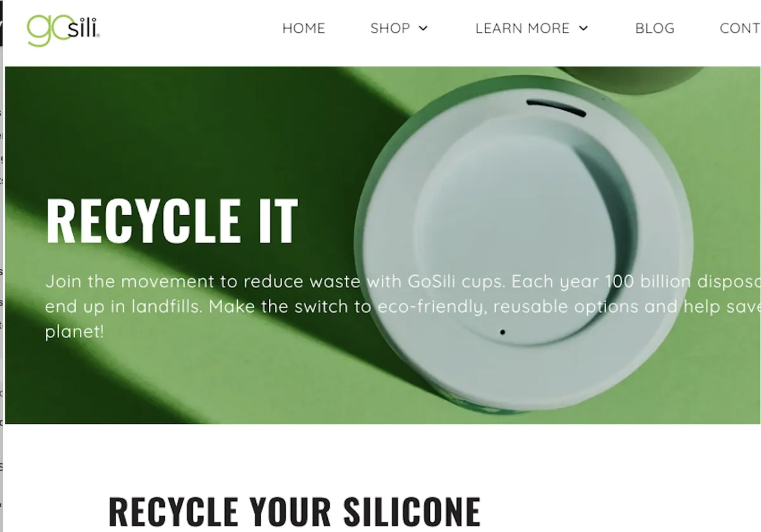Screen dimensions: 761x532
Task: Click the GoSili logo
Action: (63, 29)
